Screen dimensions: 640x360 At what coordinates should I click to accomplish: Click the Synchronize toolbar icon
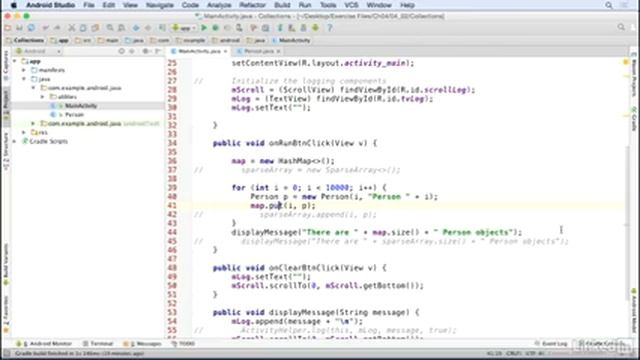31,28
